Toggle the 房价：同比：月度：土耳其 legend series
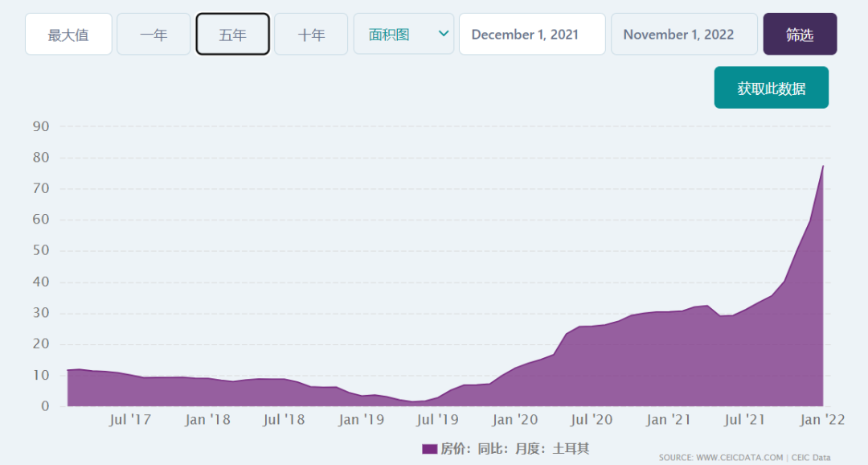868x465 pixels. tap(514, 449)
